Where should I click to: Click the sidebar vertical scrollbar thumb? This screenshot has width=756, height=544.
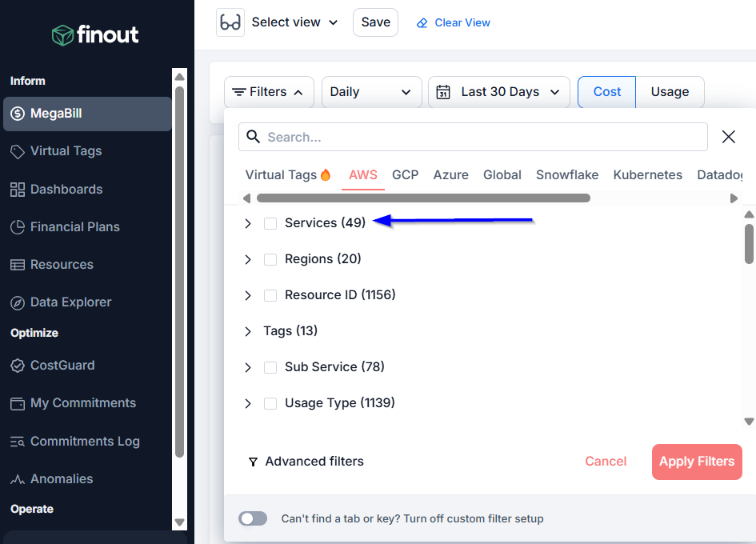coord(180,272)
